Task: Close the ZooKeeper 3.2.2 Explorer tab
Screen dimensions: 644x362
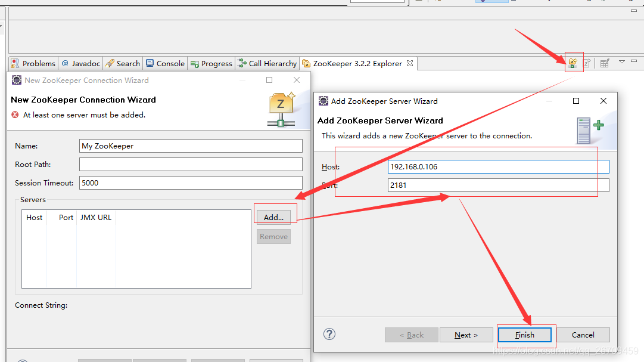Action: [x=409, y=63]
